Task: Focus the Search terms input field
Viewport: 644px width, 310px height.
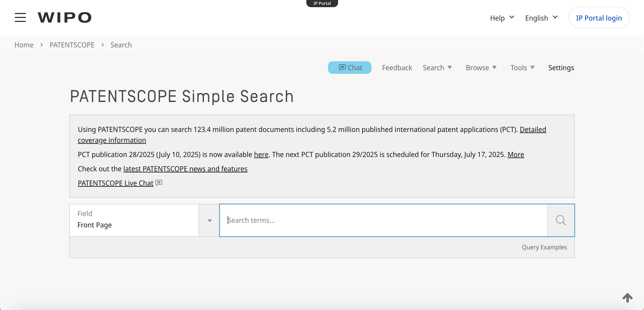Action: [x=383, y=220]
